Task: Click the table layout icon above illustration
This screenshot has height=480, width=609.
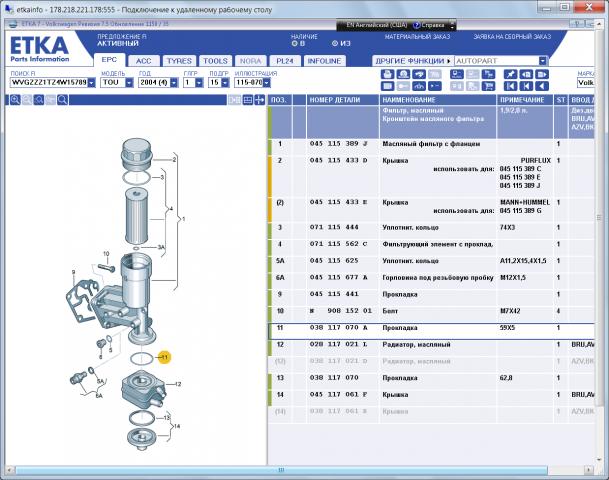Action: [x=247, y=100]
